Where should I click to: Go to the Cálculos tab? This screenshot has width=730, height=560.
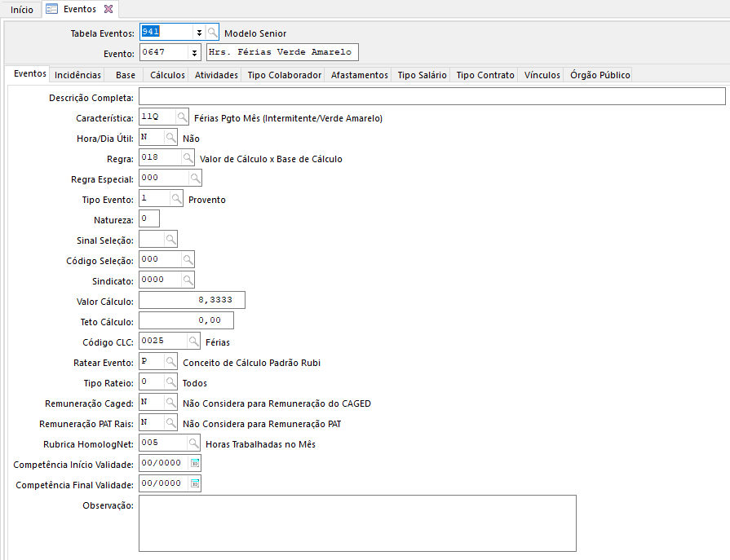click(x=167, y=75)
